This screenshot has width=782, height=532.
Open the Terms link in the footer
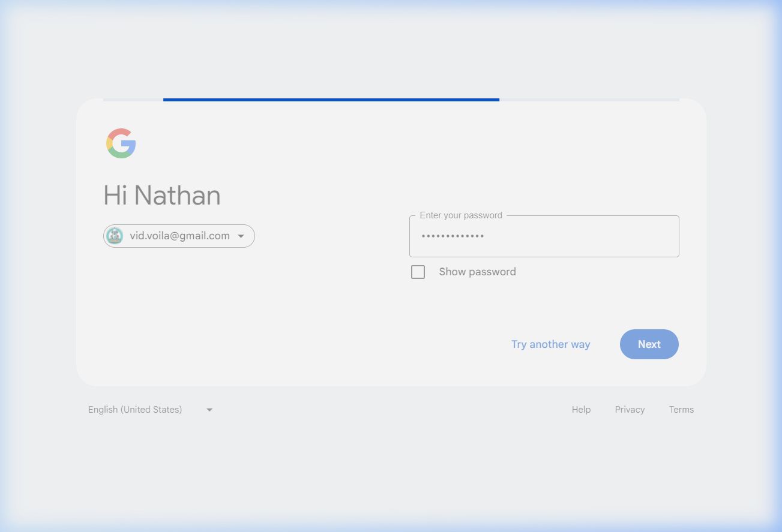click(x=681, y=410)
